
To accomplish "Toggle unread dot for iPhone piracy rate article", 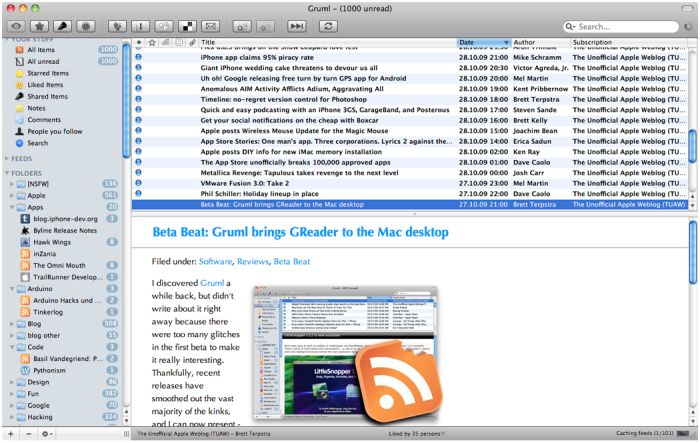I will [x=138, y=57].
